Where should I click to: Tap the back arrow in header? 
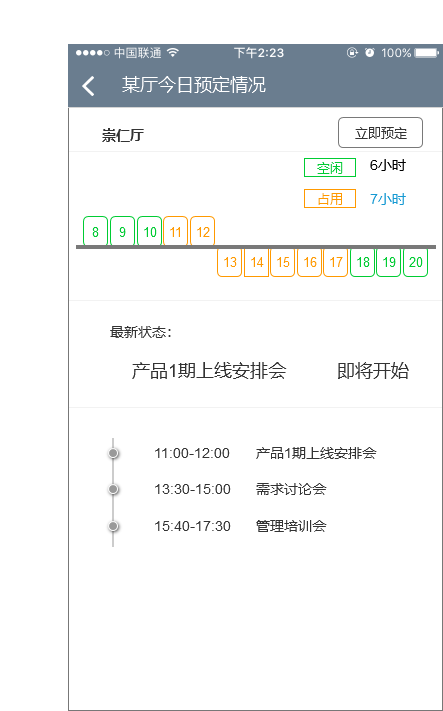click(88, 86)
